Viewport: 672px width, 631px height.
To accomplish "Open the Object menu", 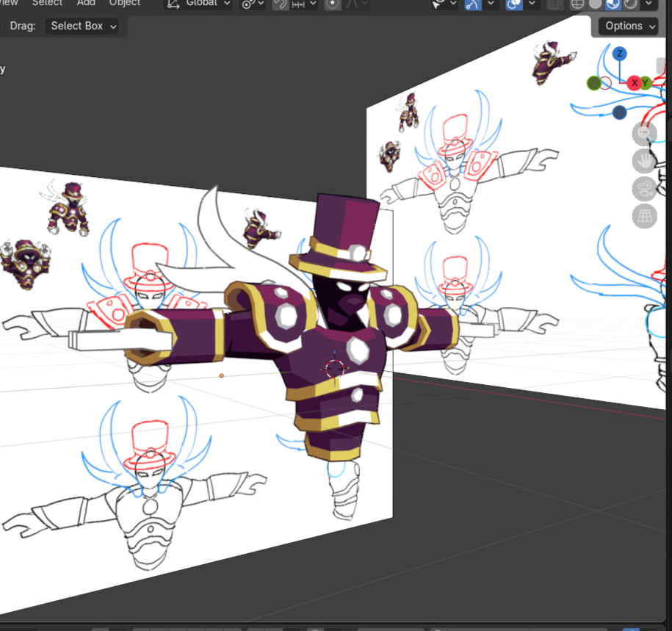I will 125,3.
